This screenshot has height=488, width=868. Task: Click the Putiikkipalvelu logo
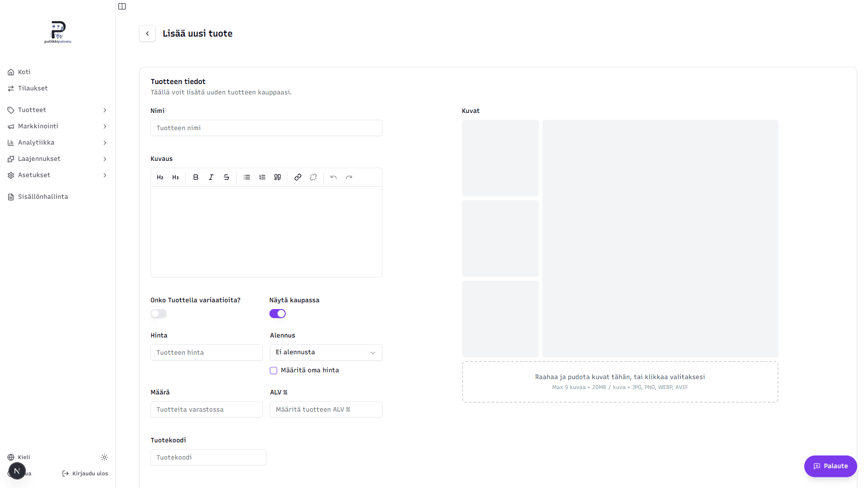click(58, 32)
